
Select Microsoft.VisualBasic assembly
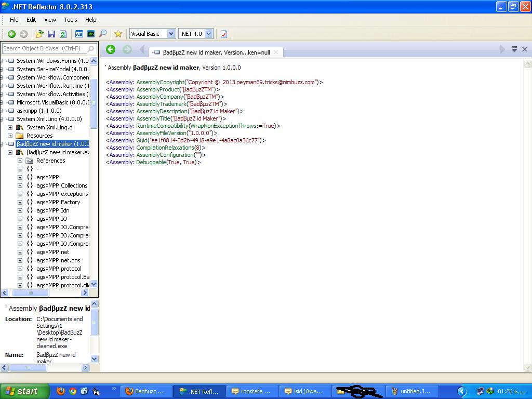52,102
